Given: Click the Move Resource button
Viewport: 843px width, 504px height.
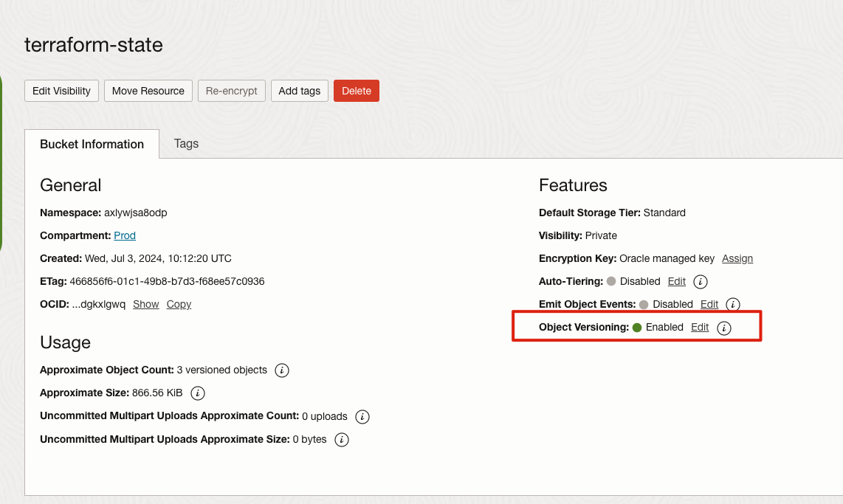Looking at the screenshot, I should pyautogui.click(x=148, y=91).
